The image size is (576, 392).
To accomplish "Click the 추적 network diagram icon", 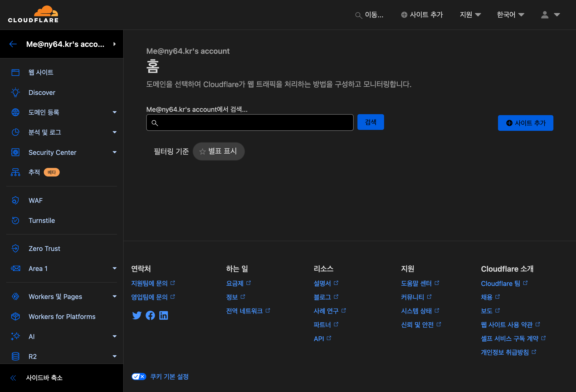I will [15, 172].
